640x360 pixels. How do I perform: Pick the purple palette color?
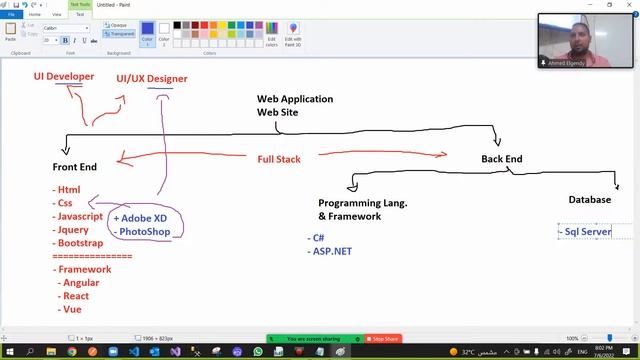pos(259,25)
